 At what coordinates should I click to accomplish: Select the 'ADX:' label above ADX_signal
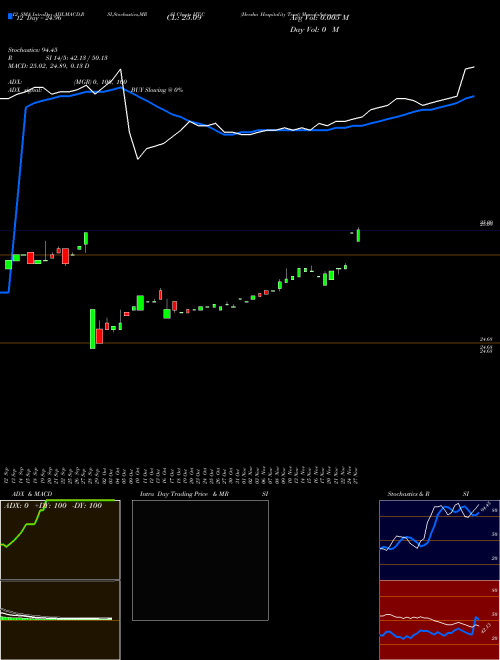pyautogui.click(x=15, y=82)
